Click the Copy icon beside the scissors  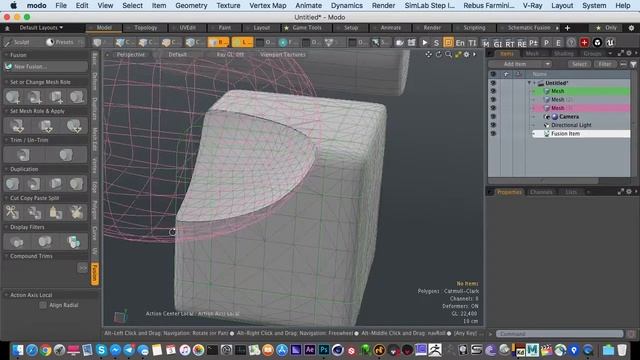tap(34, 212)
